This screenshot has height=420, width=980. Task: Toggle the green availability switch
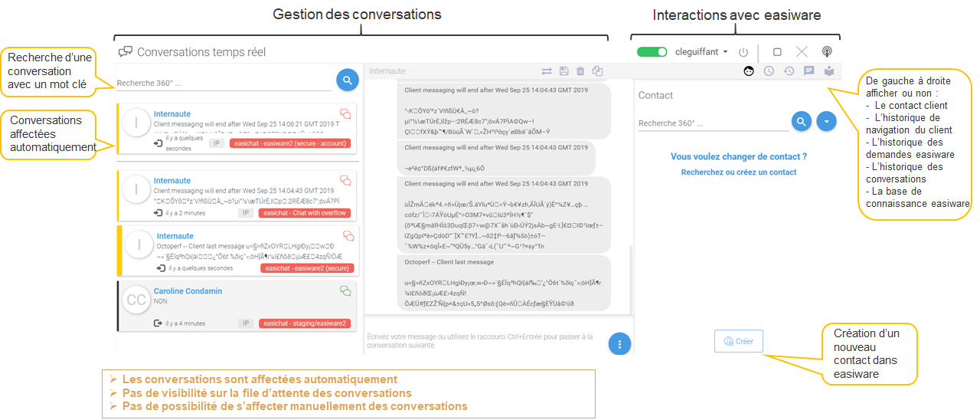coord(652,52)
